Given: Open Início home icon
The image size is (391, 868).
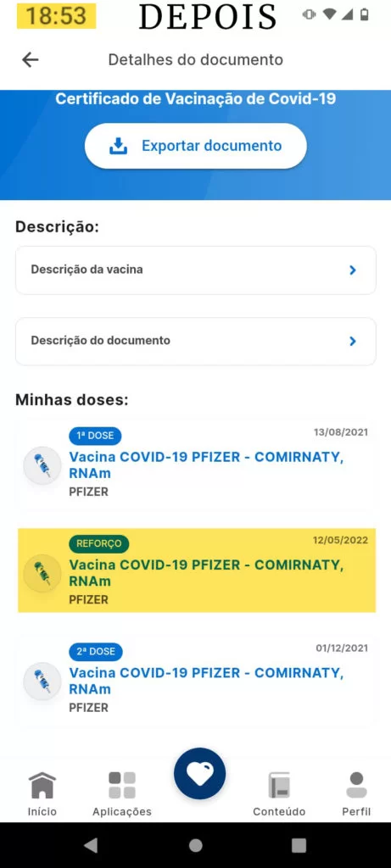Looking at the screenshot, I should (42, 784).
